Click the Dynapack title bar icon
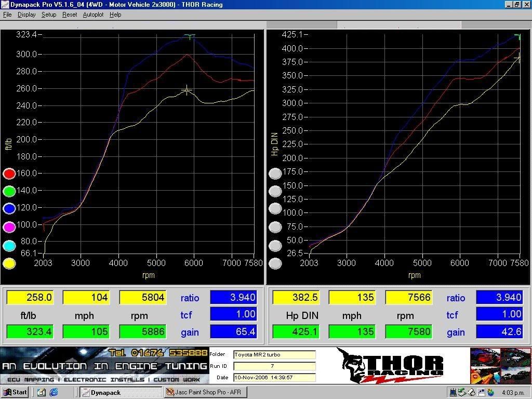Viewport: 532px width, 399px height. (x=5, y=5)
